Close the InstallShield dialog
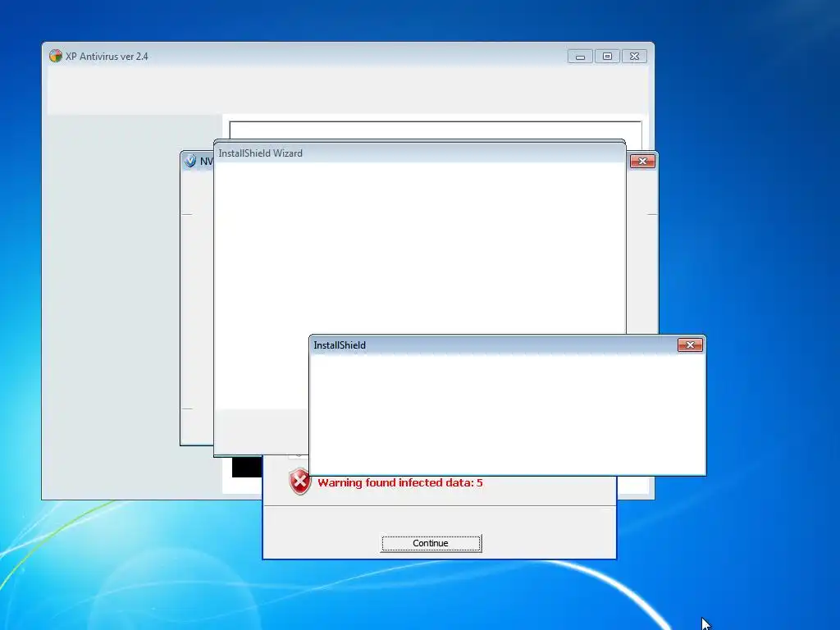Viewport: 840px width, 630px height. (690, 345)
